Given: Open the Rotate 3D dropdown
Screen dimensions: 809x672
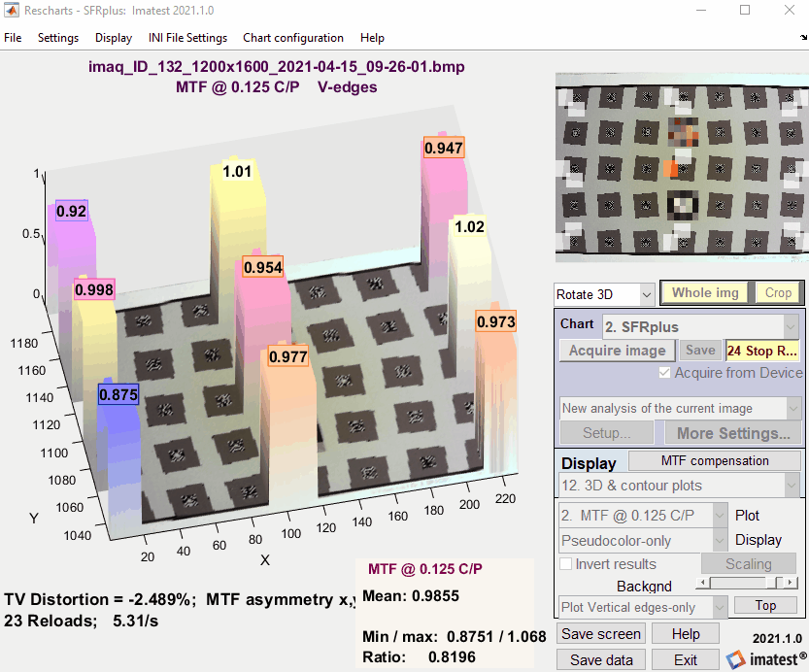Looking at the screenshot, I should (x=604, y=294).
